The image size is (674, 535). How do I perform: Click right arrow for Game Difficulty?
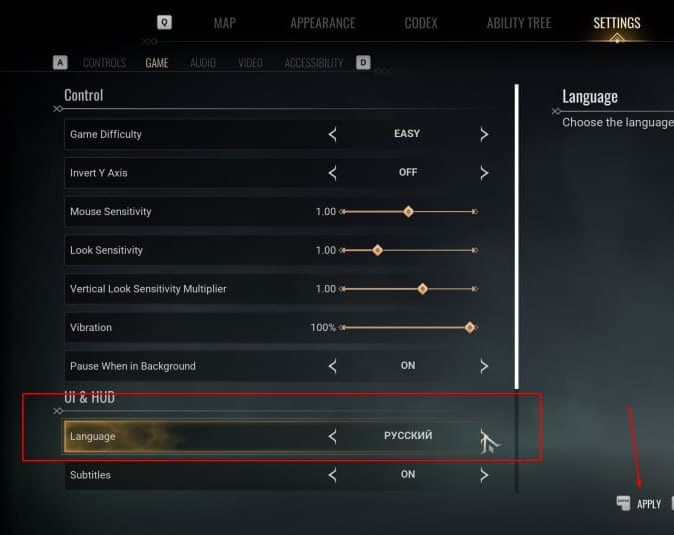[484, 135]
